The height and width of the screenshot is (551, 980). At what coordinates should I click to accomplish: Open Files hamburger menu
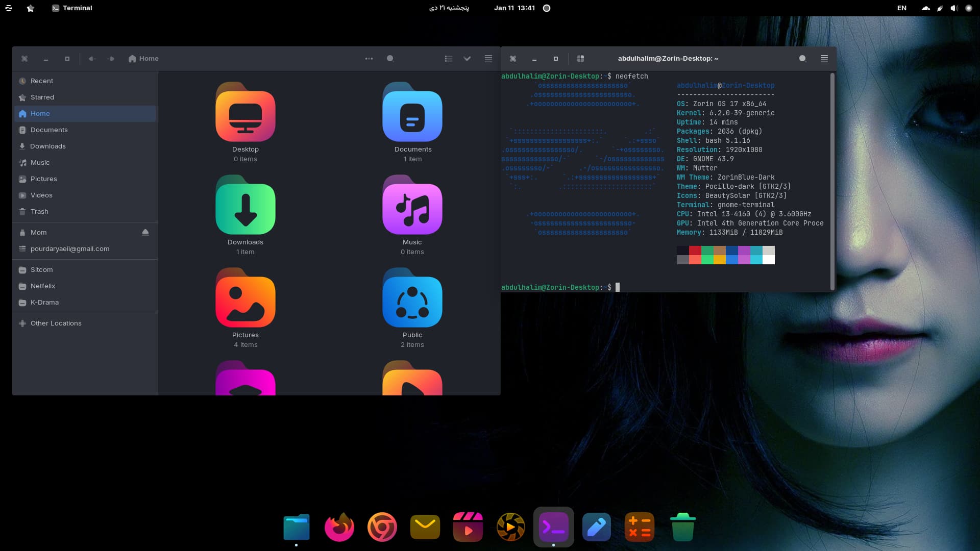point(488,59)
